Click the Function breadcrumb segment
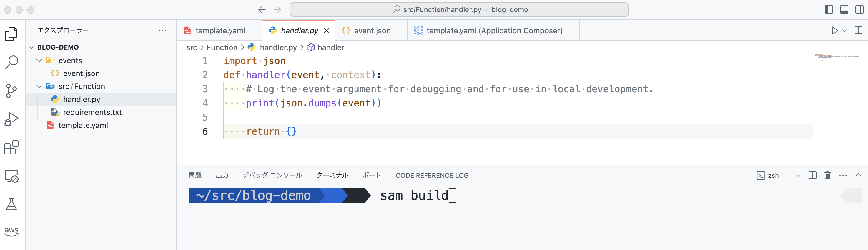 click(x=222, y=48)
